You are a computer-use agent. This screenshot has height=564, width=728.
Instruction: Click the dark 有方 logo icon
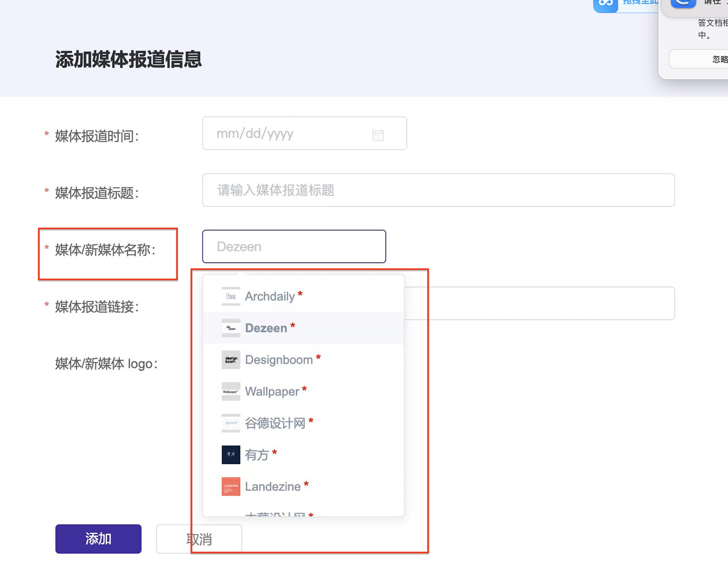[x=231, y=455]
